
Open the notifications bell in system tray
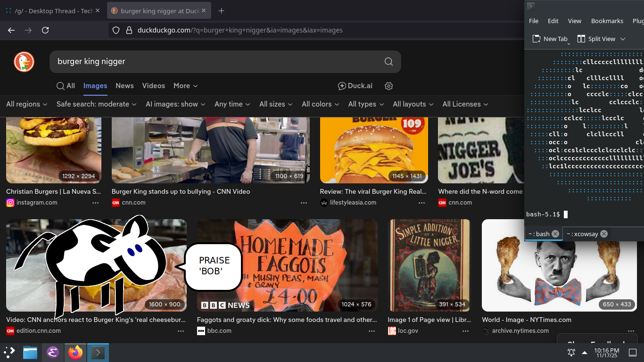[571, 353]
